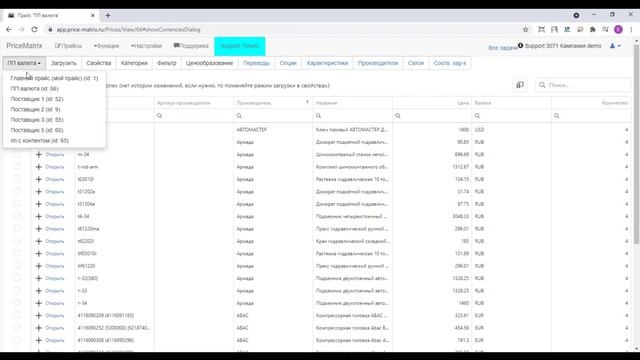The image size is (640, 360).
Task: Tick the checkbox in the t4-34 row
Action: tap(17, 216)
